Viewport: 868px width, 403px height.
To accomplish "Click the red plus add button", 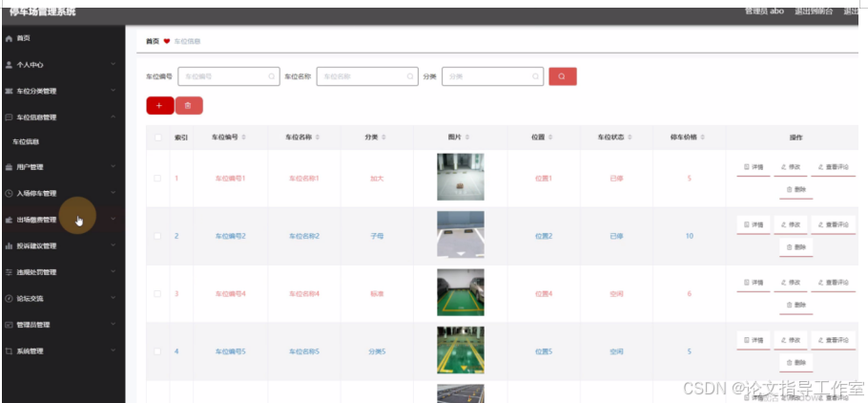I will 160,105.
